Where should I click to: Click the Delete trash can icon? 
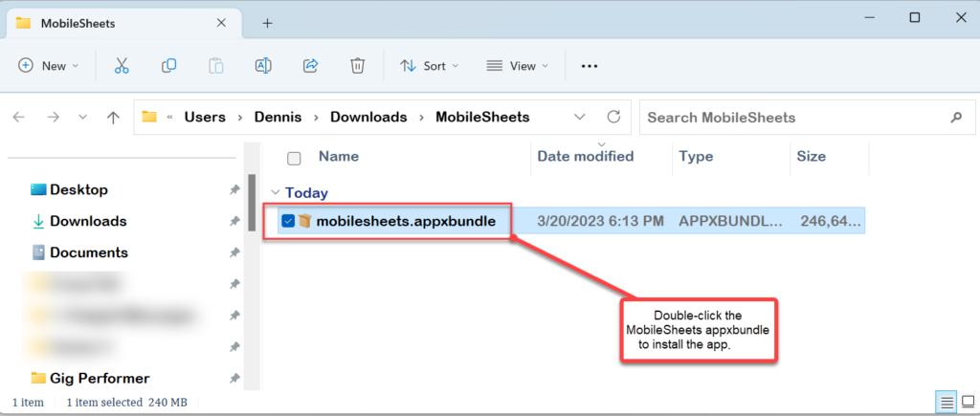[358, 66]
